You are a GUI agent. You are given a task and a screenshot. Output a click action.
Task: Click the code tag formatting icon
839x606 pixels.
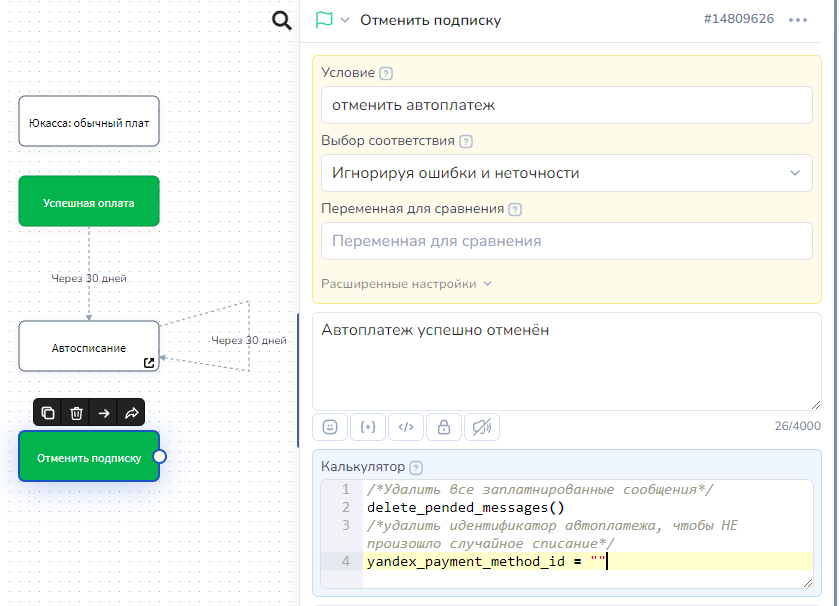tap(406, 427)
